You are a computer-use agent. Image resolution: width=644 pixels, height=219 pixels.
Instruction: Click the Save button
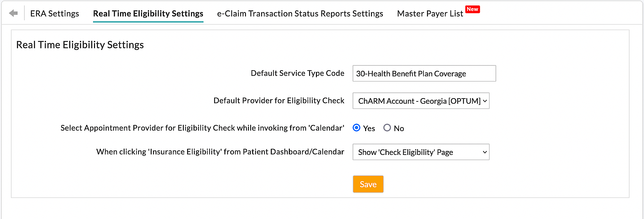pyautogui.click(x=368, y=184)
